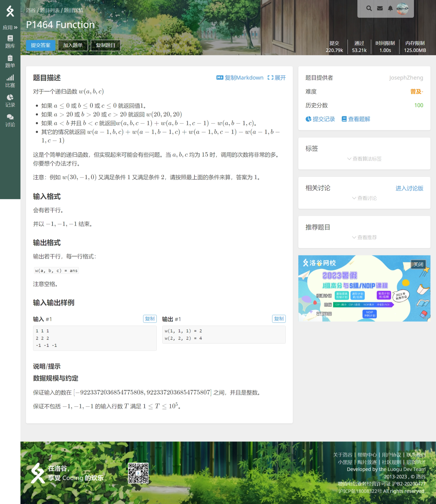Image resolution: width=436 pixels, height=504 pixels.
Task: Click 展开 to expand the description
Action: point(276,77)
